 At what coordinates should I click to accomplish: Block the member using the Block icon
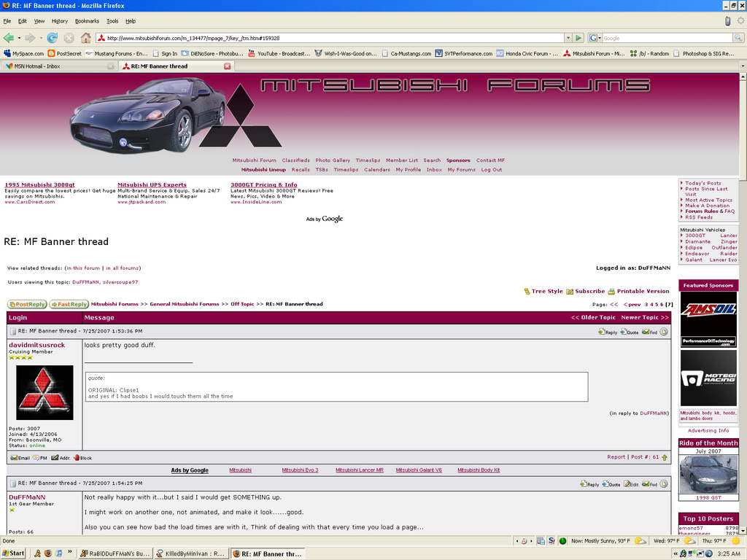pos(76,457)
